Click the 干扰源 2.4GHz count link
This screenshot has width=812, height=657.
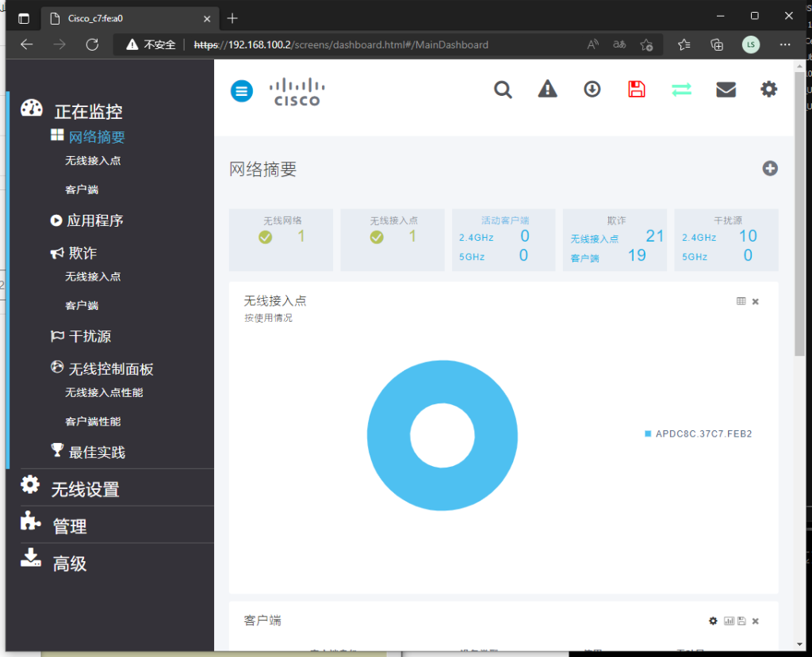tap(747, 236)
